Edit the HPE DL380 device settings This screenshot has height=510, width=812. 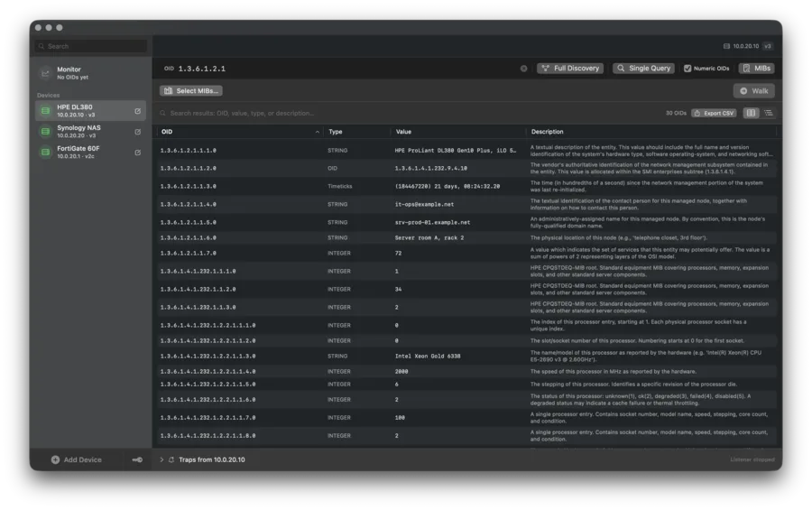point(138,111)
